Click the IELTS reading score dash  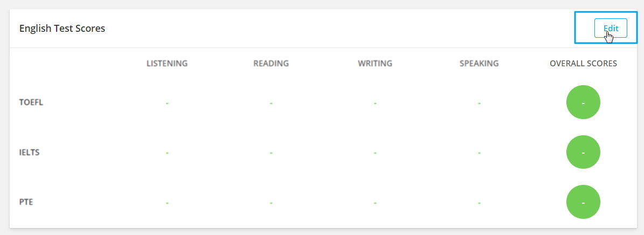(x=271, y=153)
